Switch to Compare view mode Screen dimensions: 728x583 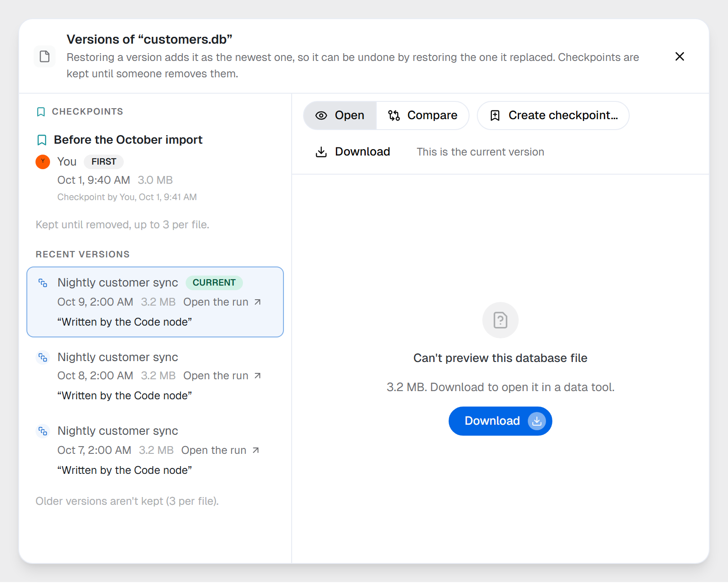click(x=423, y=116)
